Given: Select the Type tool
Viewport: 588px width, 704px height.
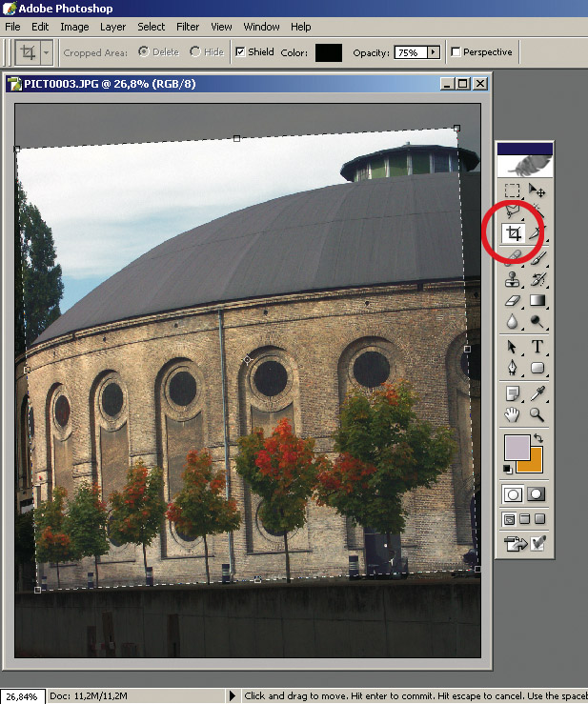Looking at the screenshot, I should [x=537, y=347].
